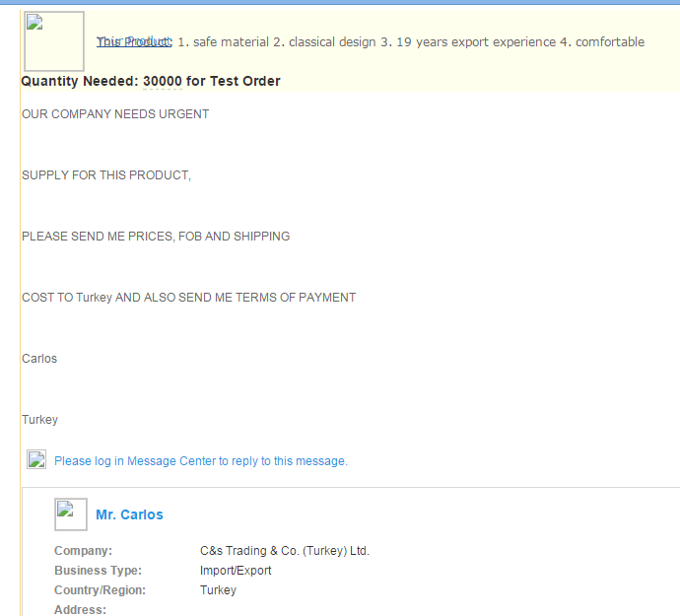The width and height of the screenshot is (680, 616).
Task: Click company name C&s Trading & Co.
Action: 284,551
